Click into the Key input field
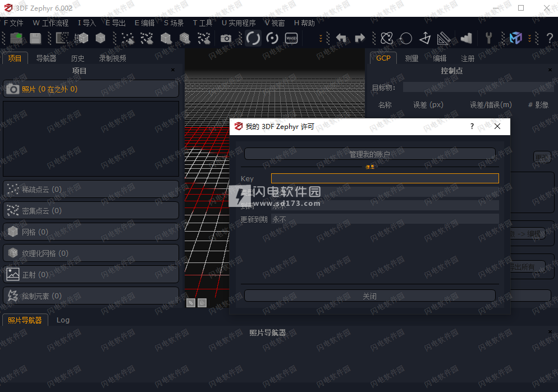This screenshot has width=558, height=392. tap(385, 178)
